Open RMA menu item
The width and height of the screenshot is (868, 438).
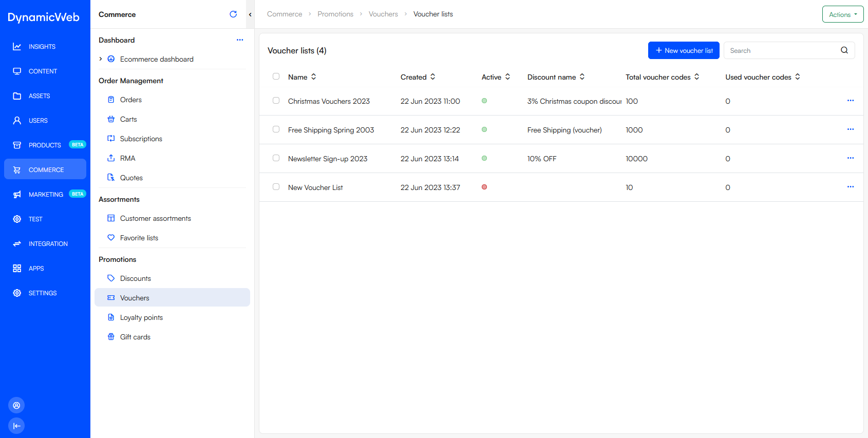172,158
